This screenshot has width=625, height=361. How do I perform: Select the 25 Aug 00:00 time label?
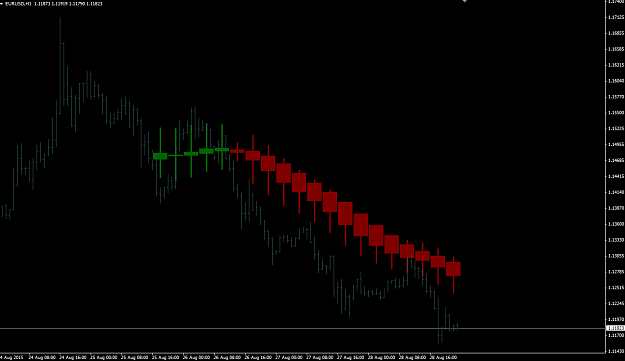pyautogui.click(x=104, y=357)
